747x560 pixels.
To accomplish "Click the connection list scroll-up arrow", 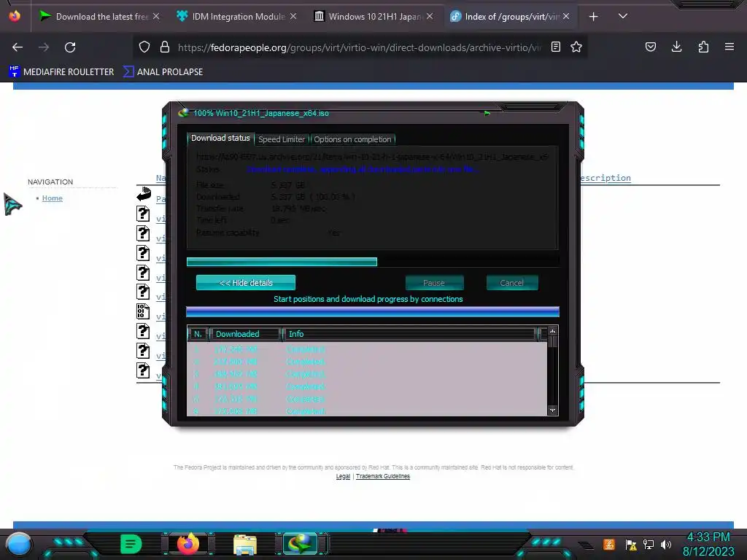I will click(x=553, y=331).
